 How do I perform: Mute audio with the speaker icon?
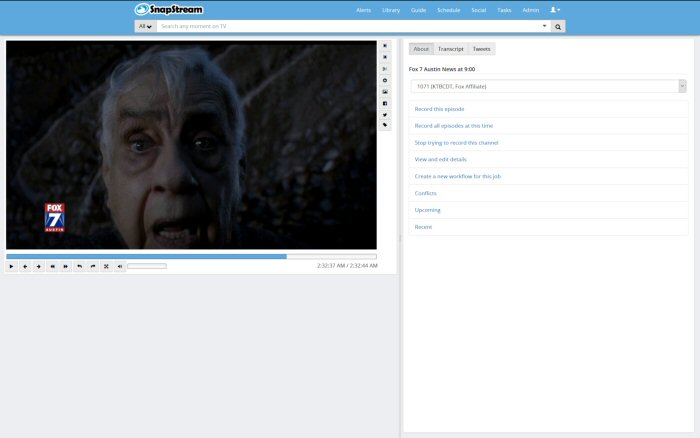click(120, 267)
